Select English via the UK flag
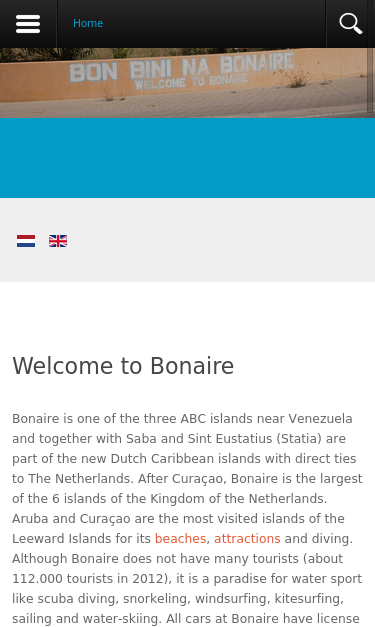Image resolution: width=375 pixels, height=627 pixels. pos(58,241)
